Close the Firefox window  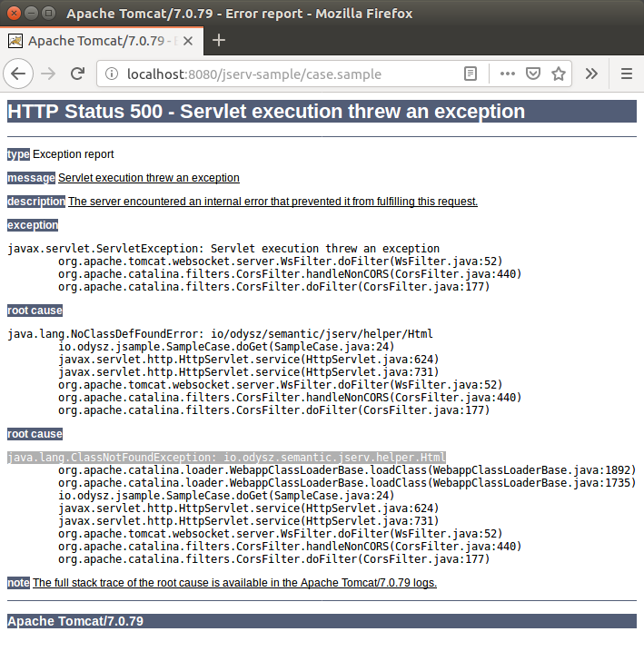pyautogui.click(x=14, y=14)
